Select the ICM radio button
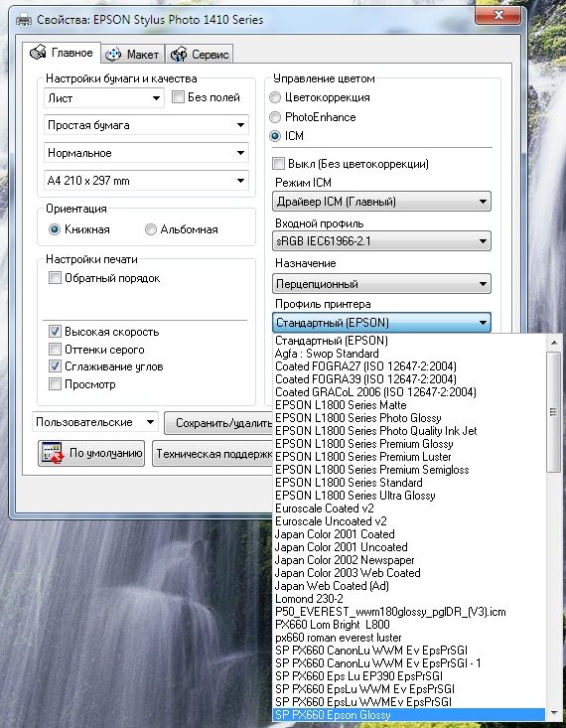566x728 pixels. [275, 136]
